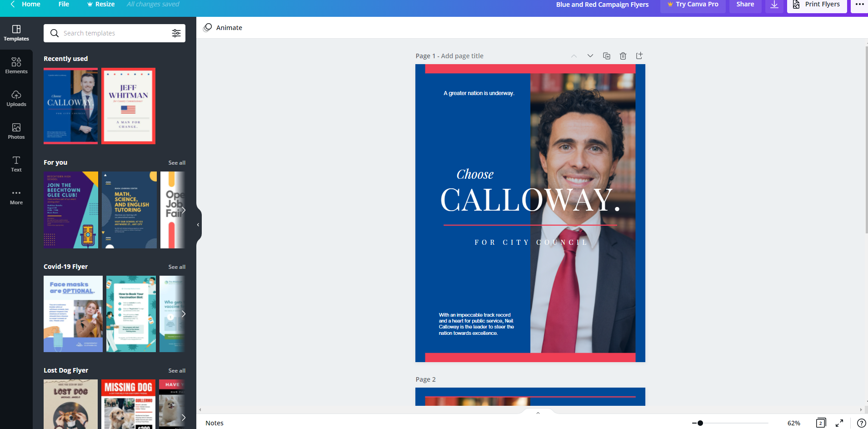Click the Share button
Image resolution: width=868 pixels, height=429 pixels.
click(x=745, y=5)
